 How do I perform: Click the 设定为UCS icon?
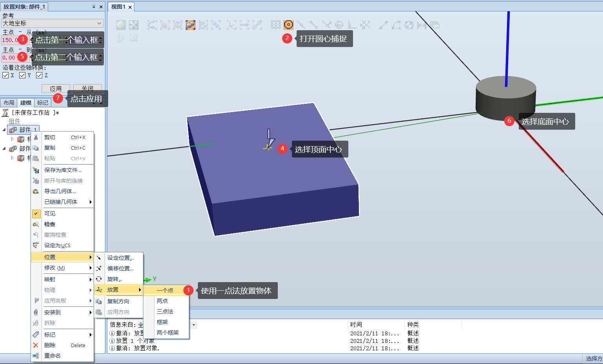pyautogui.click(x=36, y=245)
